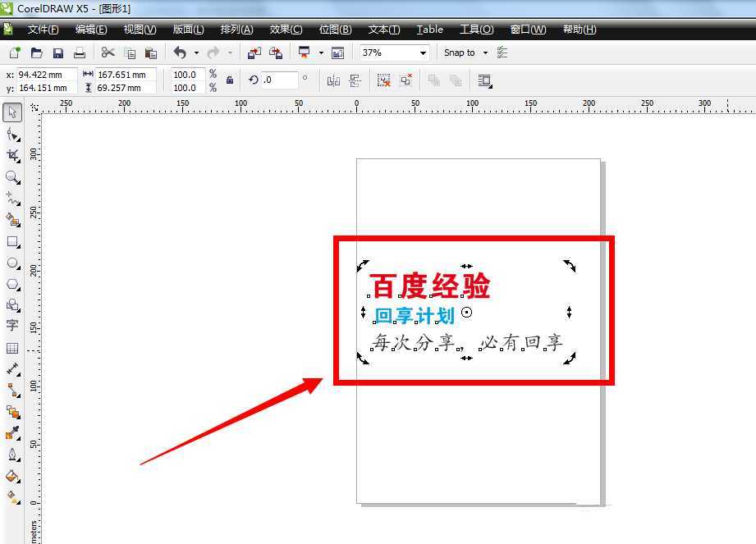Expand the Snap to options dropdown
The image size is (756, 544).
pos(487,53)
